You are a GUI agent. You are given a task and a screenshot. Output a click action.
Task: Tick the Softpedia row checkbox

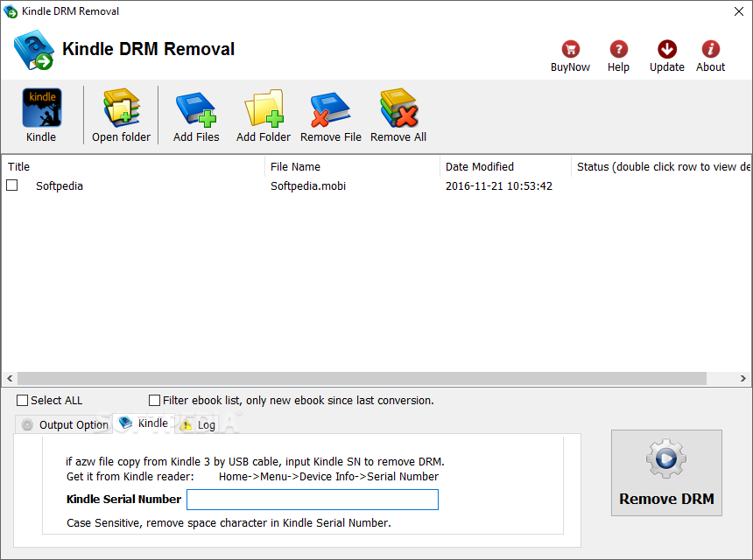12,185
